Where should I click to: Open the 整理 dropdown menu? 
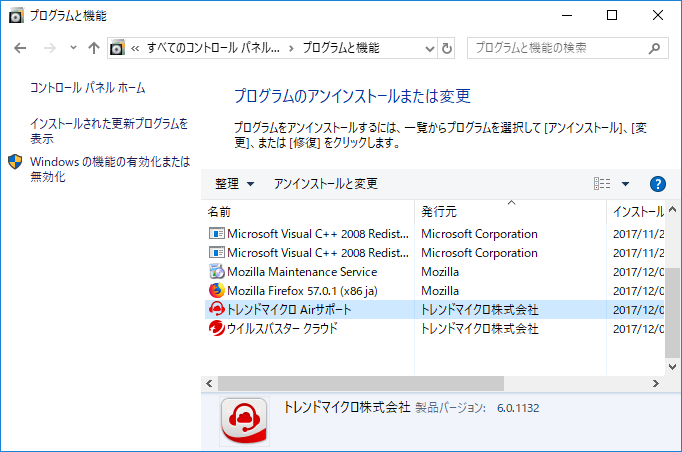click(234, 184)
